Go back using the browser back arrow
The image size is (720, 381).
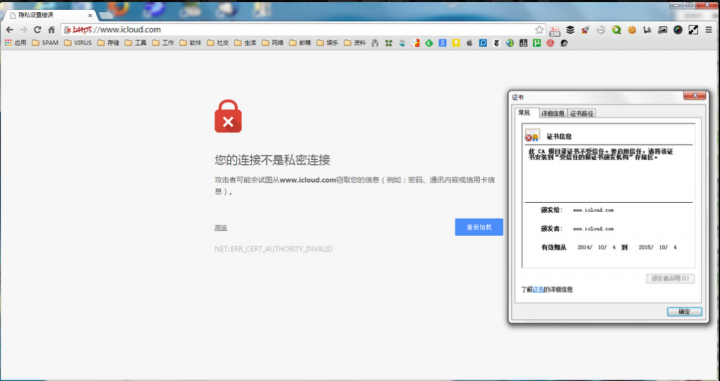9,30
